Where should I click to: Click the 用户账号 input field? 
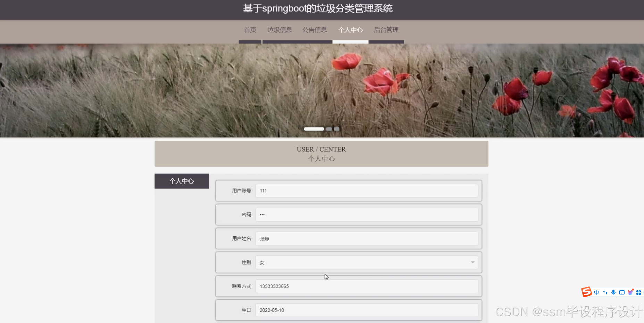coord(367,191)
